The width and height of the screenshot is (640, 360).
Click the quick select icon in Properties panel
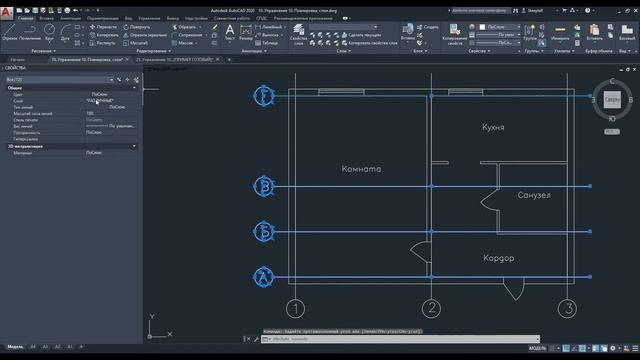click(136, 80)
